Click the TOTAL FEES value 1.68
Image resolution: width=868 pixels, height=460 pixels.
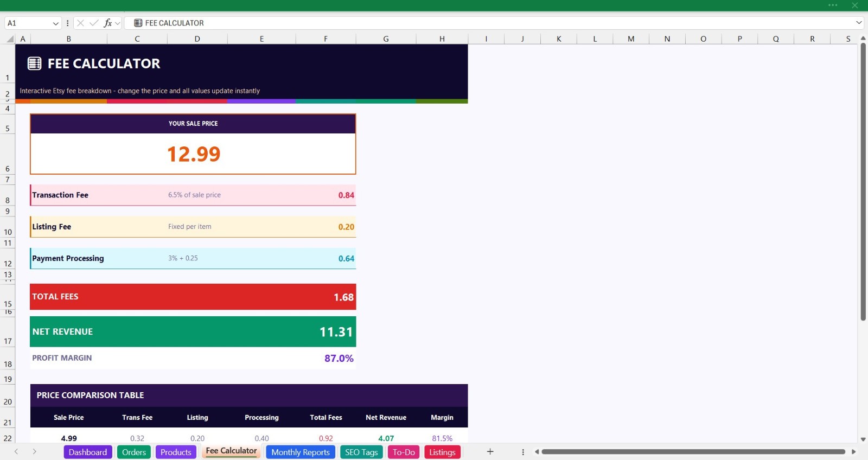point(343,297)
